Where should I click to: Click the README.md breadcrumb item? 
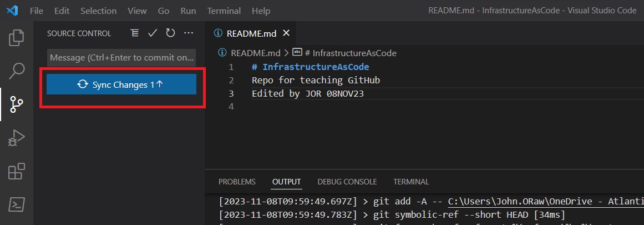pyautogui.click(x=255, y=53)
